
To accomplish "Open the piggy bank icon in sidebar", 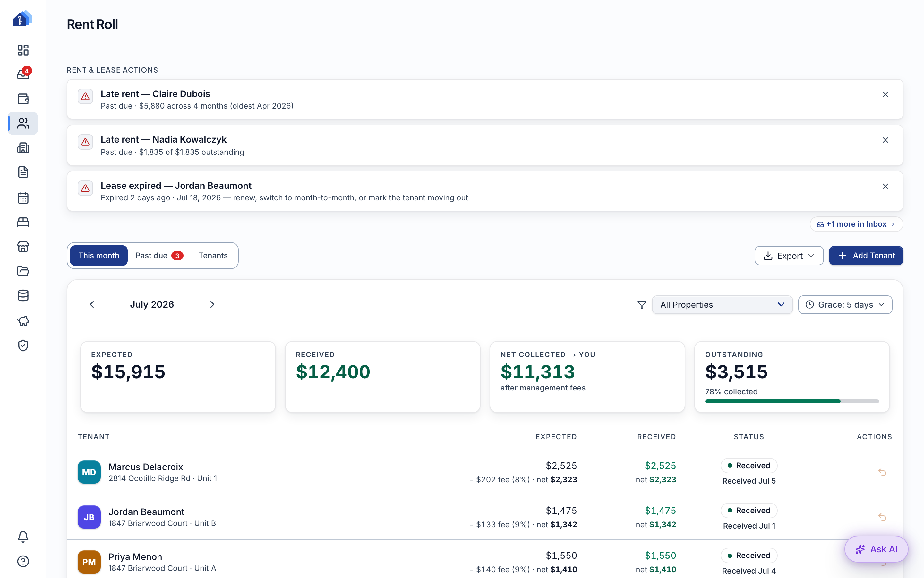I will (x=23, y=321).
